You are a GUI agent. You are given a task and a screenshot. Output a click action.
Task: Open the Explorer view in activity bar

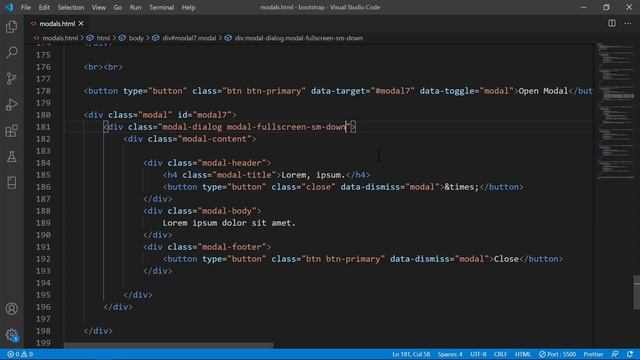(11, 27)
